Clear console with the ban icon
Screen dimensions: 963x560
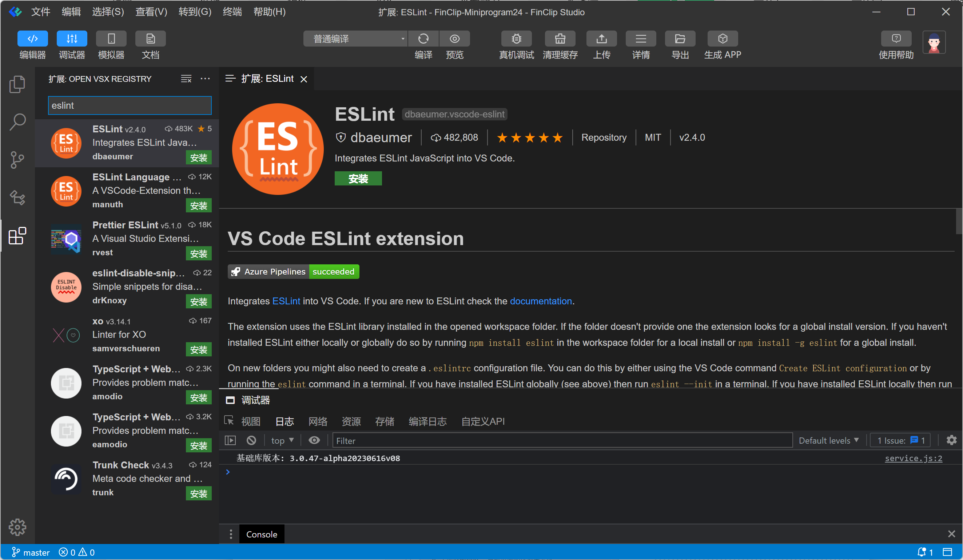[251, 440]
